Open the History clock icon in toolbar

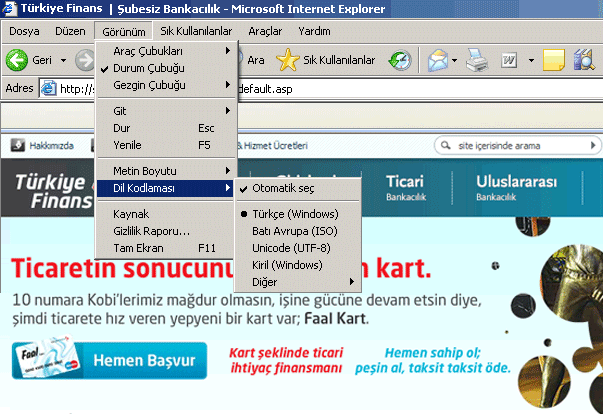[x=400, y=60]
